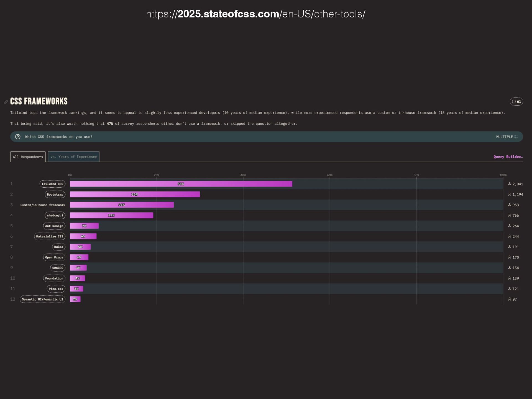Click the respondent icon next to 953
Image resolution: width=532 pixels, height=399 pixels.
click(x=509, y=205)
